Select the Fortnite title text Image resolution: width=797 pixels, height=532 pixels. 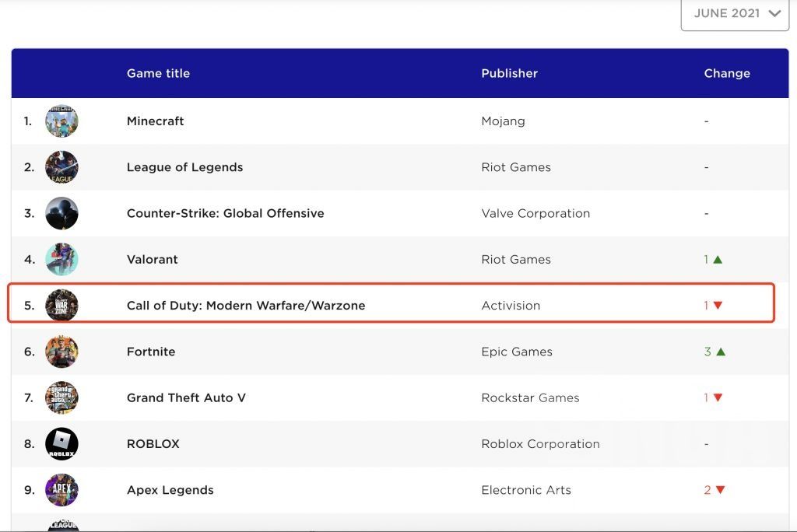151,352
